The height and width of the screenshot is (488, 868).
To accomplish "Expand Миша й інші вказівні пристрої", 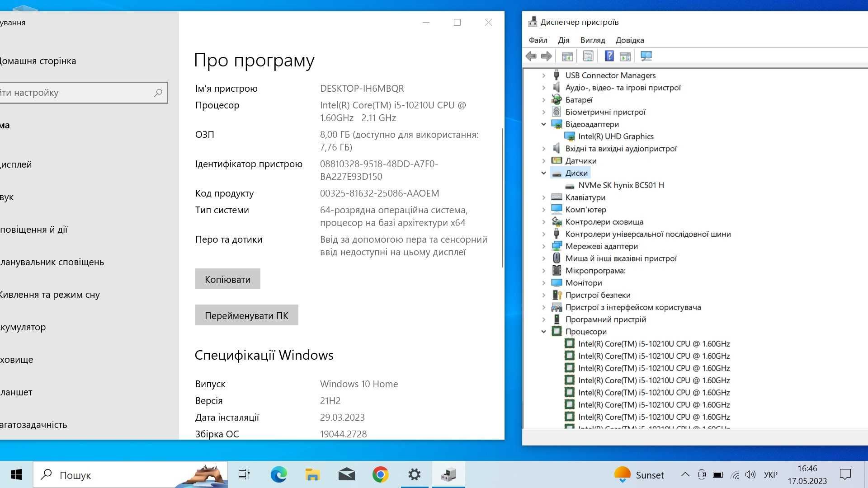I will click(544, 258).
